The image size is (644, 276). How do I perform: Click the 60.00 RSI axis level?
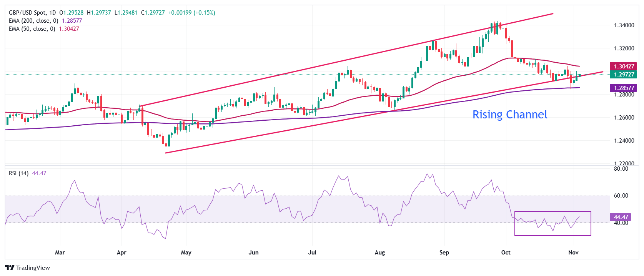pos(621,196)
